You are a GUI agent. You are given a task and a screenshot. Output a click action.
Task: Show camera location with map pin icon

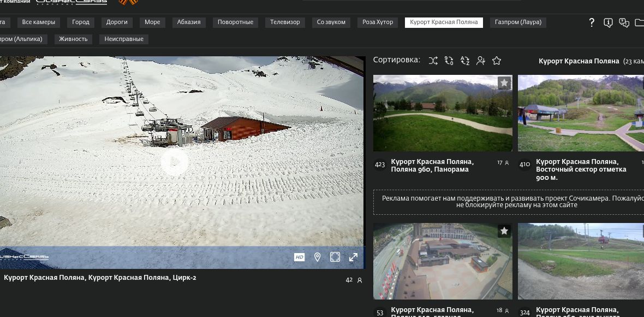click(317, 257)
